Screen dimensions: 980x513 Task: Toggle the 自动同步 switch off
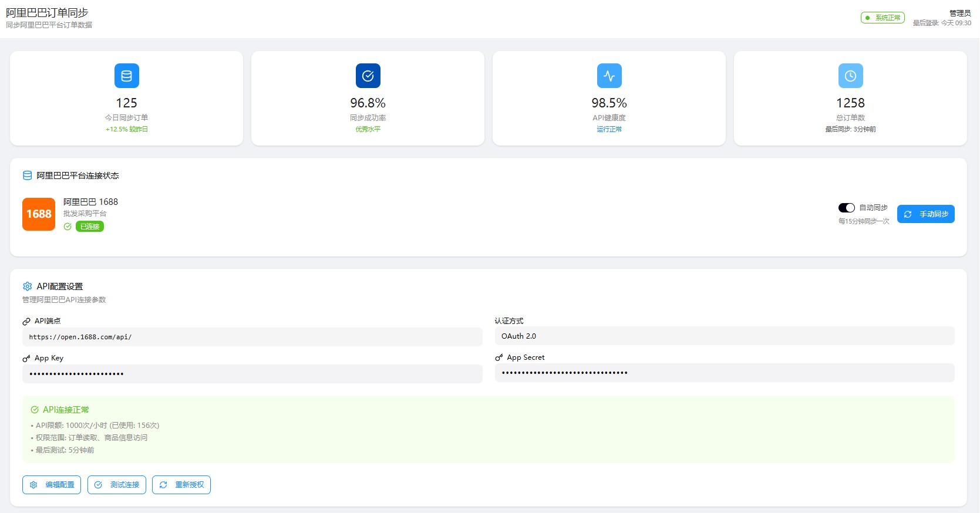[x=846, y=208]
